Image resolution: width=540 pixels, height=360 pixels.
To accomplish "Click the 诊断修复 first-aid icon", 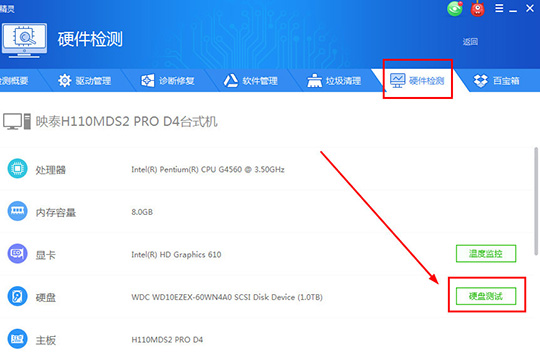I will coord(148,81).
